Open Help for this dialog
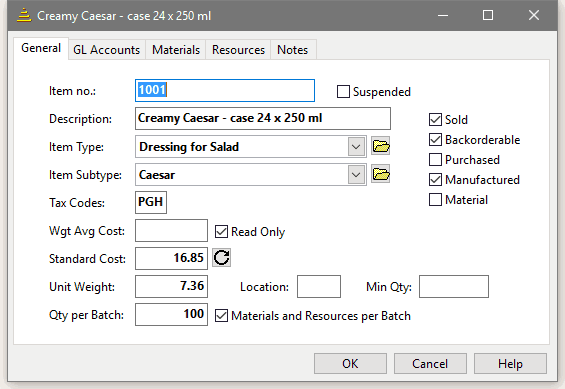The height and width of the screenshot is (389, 565). (510, 364)
